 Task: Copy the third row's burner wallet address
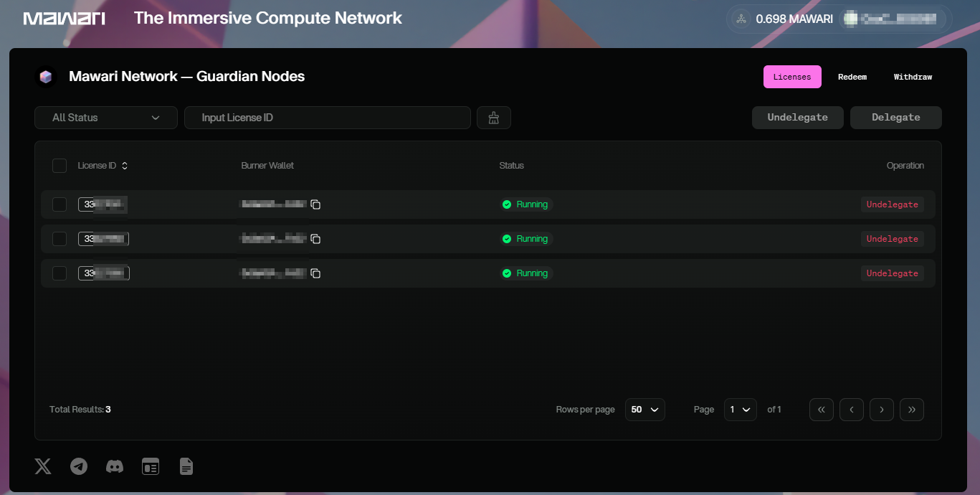click(315, 273)
